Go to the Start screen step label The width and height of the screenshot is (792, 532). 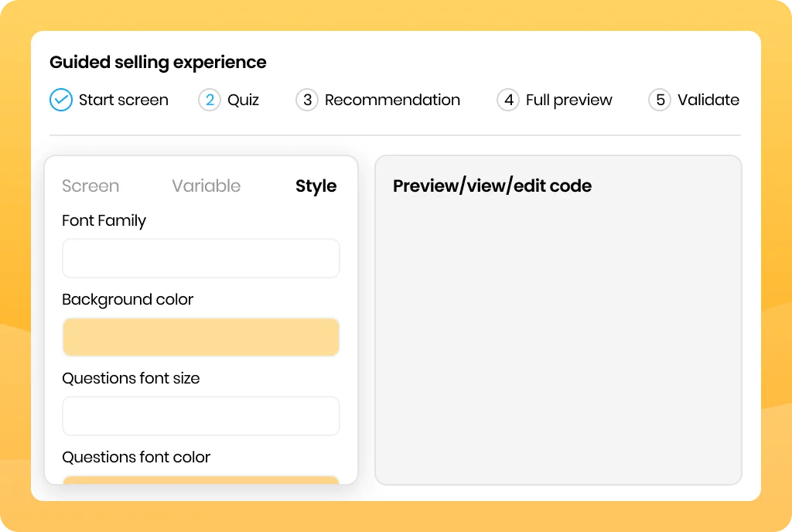tap(123, 100)
